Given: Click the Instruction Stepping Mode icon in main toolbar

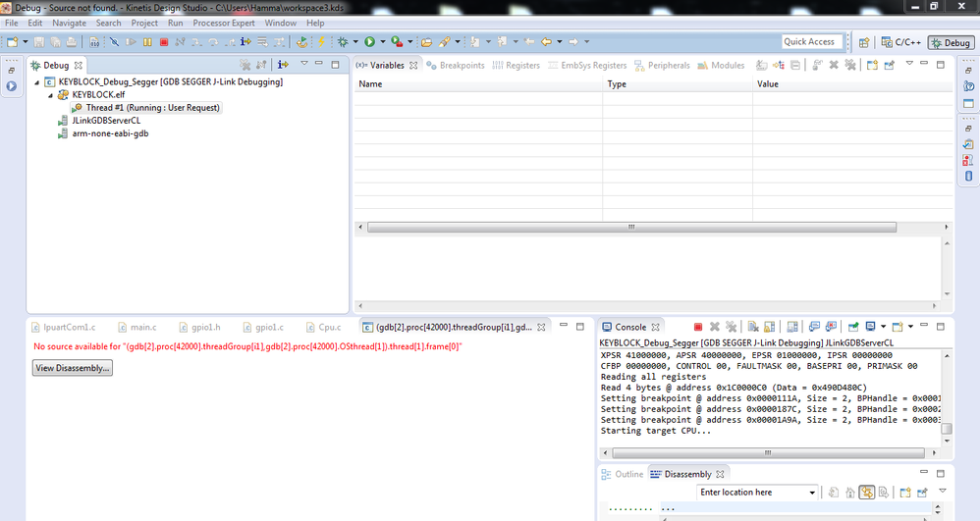Looking at the screenshot, I should 245,42.
